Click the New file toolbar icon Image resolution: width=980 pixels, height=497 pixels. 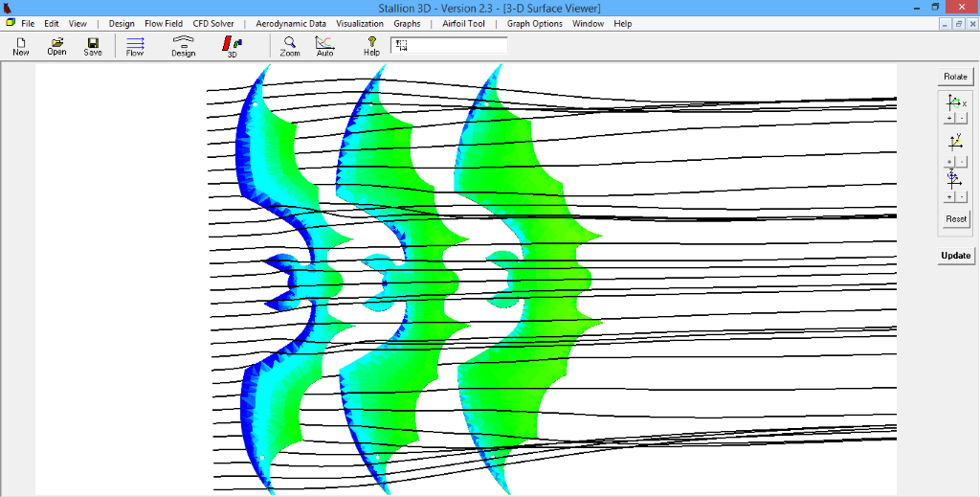(x=21, y=47)
